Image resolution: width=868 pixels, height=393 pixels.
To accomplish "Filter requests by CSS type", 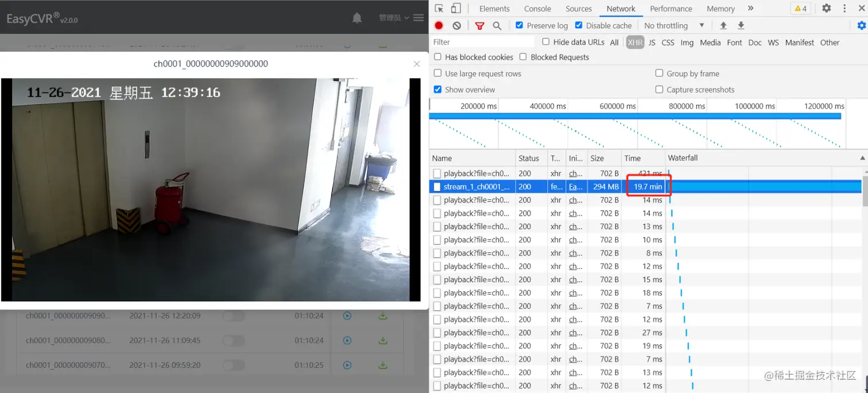I will 668,42.
